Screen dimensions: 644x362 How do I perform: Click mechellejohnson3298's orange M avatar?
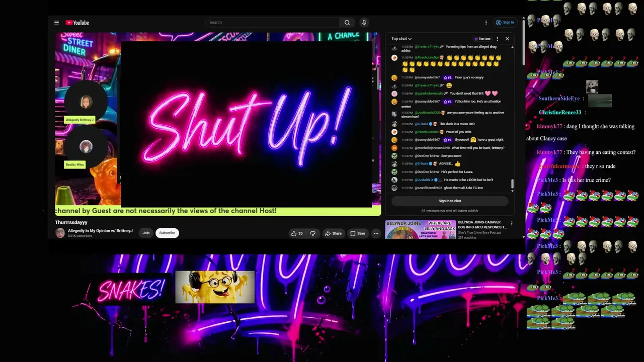pos(394,148)
